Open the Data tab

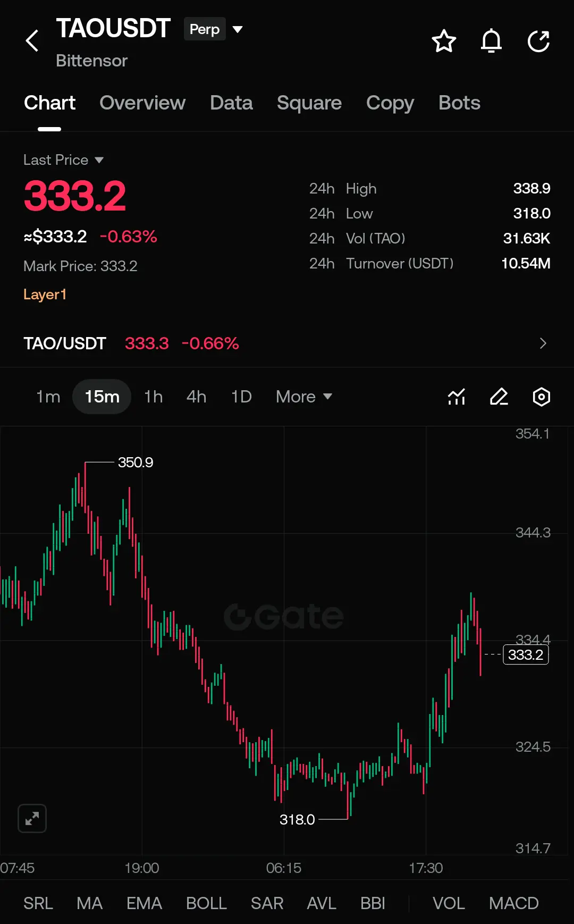pos(231,103)
